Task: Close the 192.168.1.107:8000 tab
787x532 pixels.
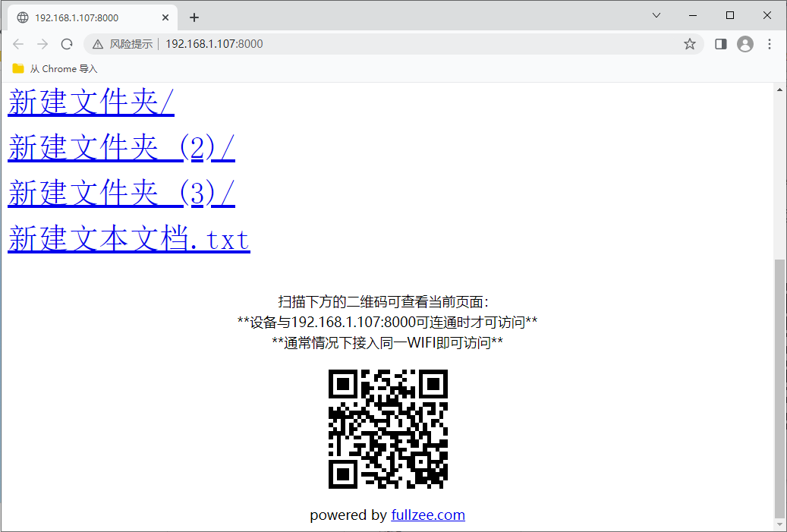Action: pos(165,17)
